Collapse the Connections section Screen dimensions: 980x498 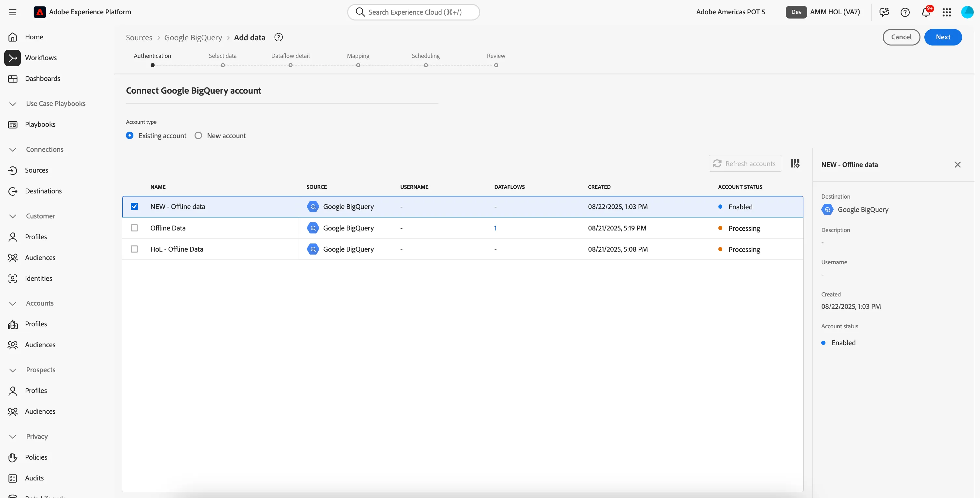(x=13, y=150)
